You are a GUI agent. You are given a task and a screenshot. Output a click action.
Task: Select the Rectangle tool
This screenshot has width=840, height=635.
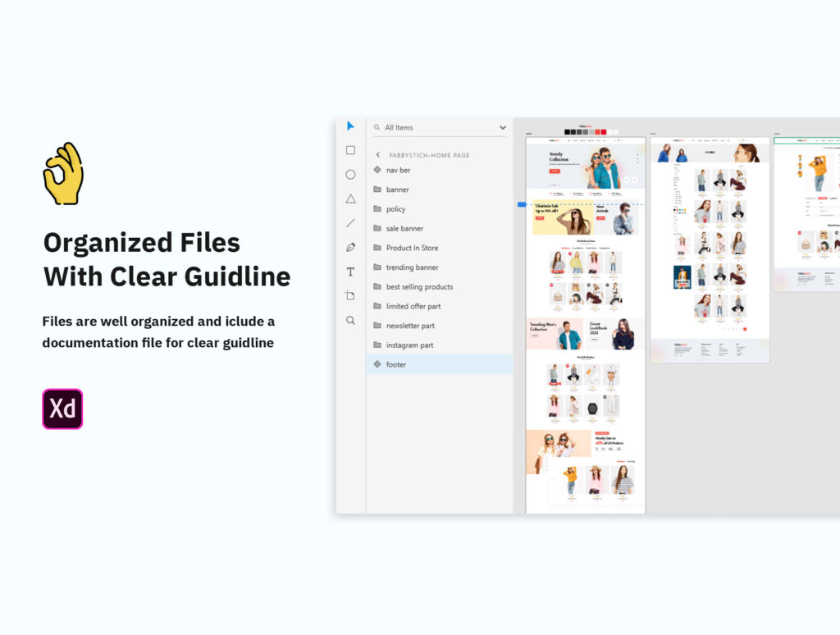[x=350, y=150]
